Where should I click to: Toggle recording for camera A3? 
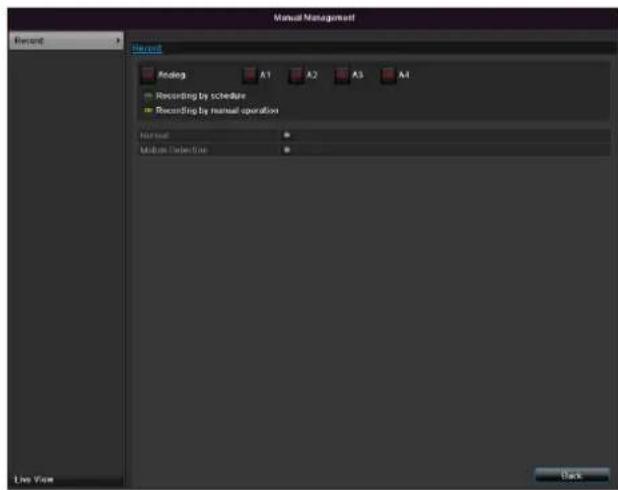[343, 75]
